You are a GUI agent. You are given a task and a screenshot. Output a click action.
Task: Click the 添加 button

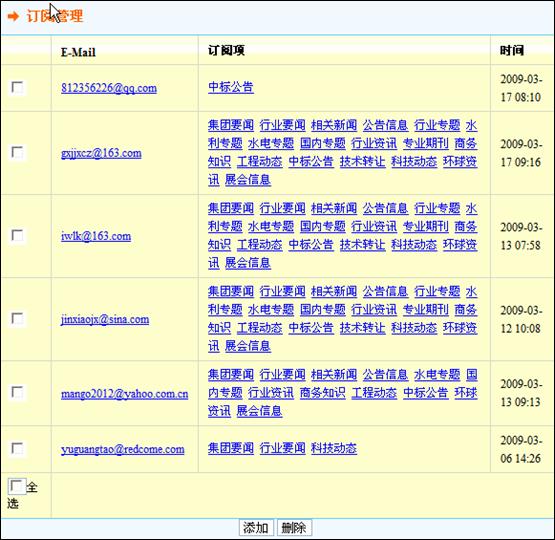pyautogui.click(x=256, y=528)
